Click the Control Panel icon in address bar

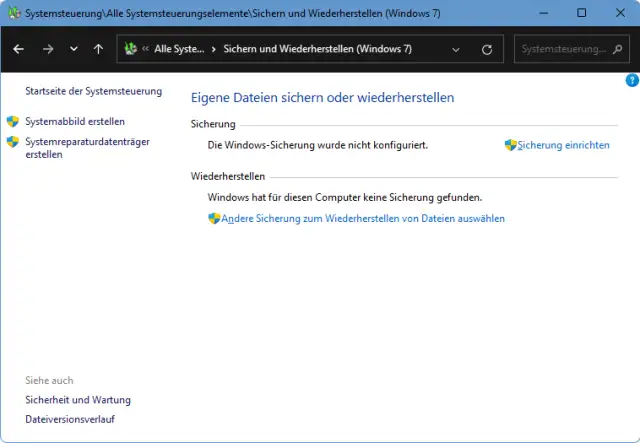[x=130, y=49]
